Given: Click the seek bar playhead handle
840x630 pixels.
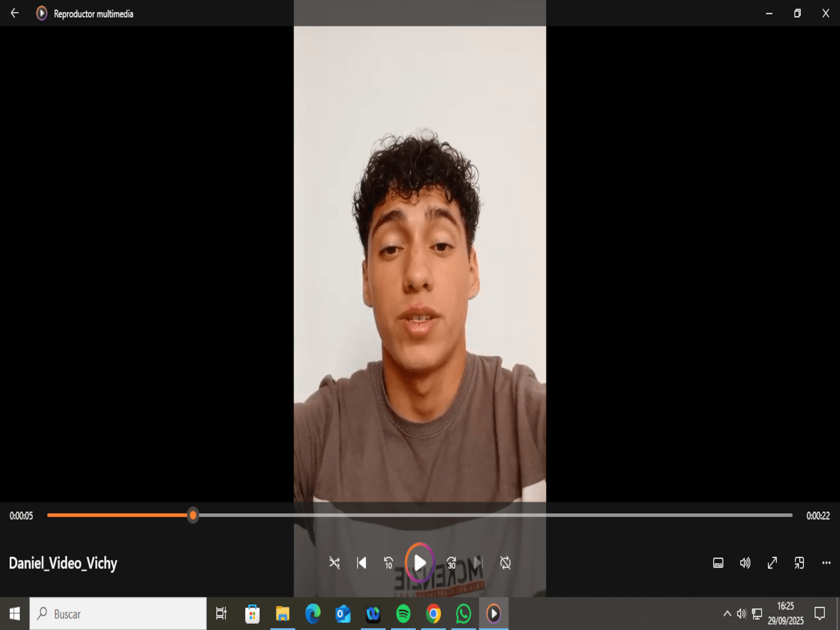Looking at the screenshot, I should (x=193, y=515).
